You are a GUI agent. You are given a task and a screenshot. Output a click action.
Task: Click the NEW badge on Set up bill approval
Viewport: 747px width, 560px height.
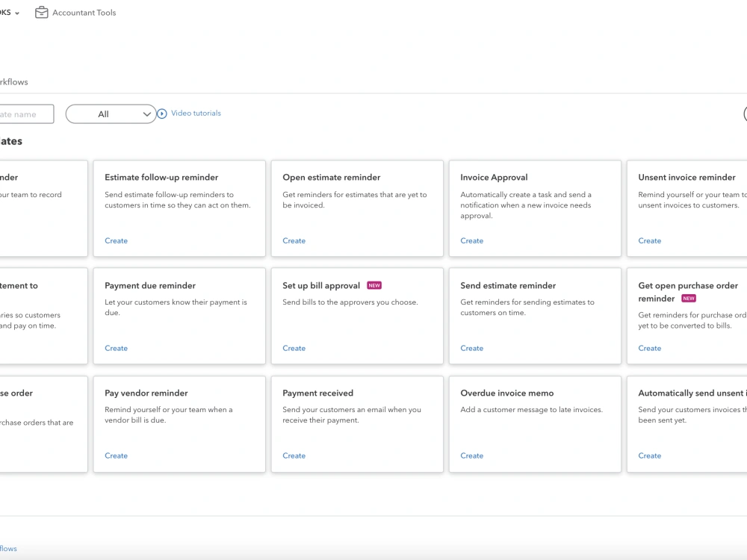(x=374, y=285)
